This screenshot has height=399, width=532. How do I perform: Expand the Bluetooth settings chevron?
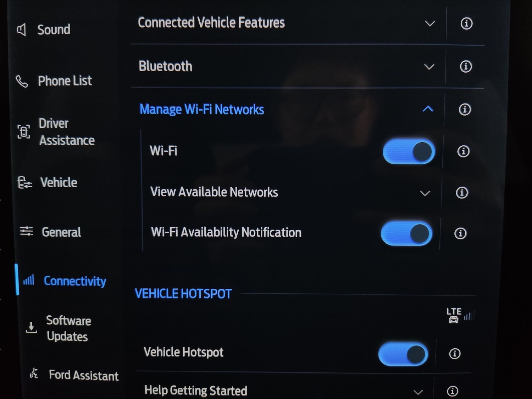point(429,67)
